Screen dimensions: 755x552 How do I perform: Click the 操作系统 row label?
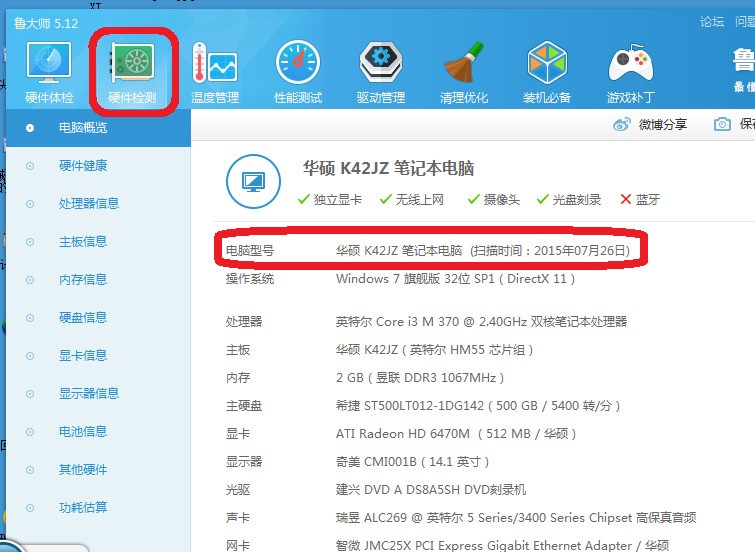[250, 279]
